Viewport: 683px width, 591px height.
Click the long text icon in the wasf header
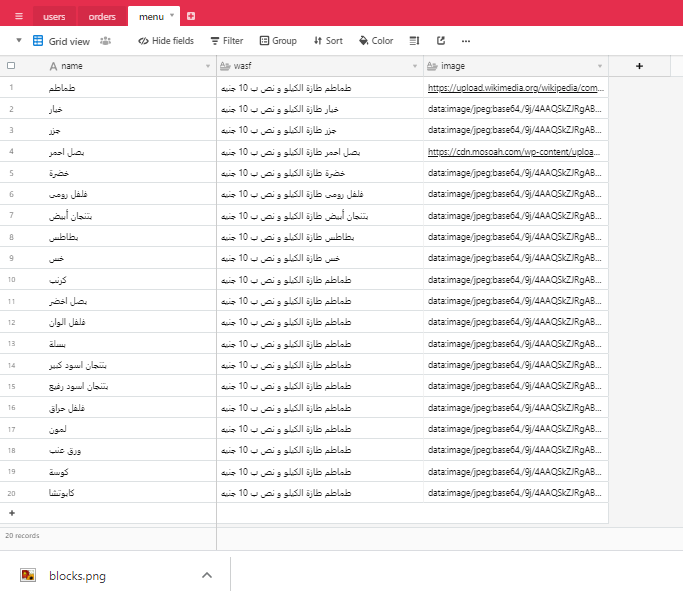click(x=225, y=66)
